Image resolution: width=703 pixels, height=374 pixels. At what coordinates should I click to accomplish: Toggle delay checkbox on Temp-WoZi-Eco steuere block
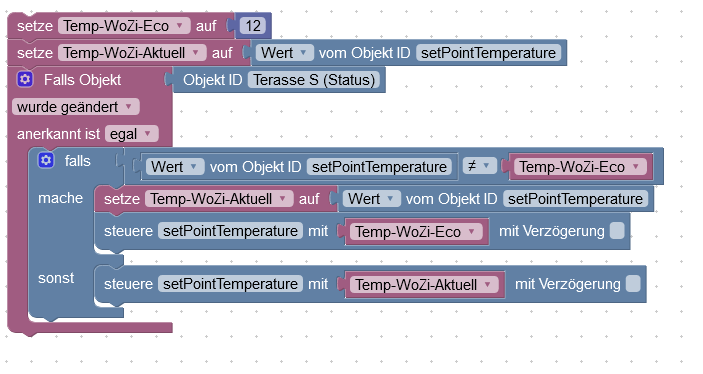tap(617, 231)
